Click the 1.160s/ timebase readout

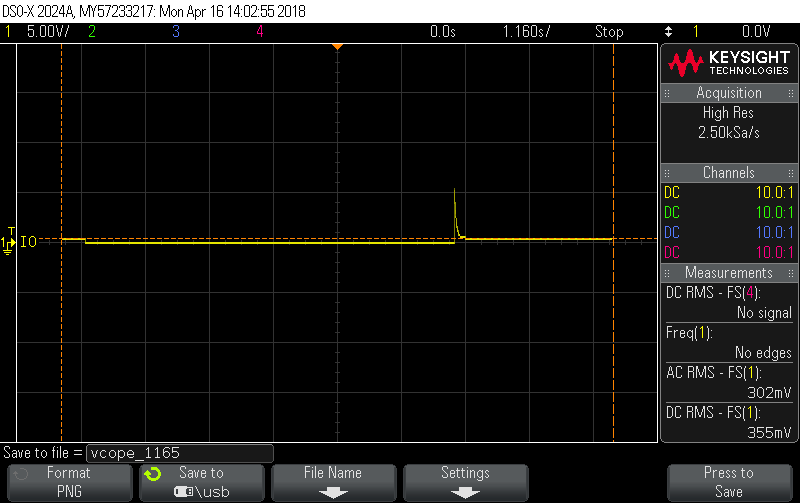(527, 32)
